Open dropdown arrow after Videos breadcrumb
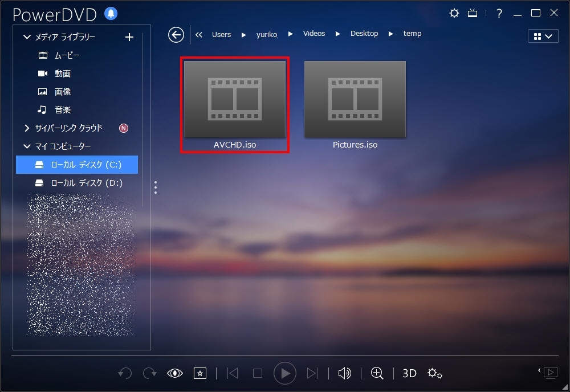Screen dimensions: 570x392 [x=337, y=34]
